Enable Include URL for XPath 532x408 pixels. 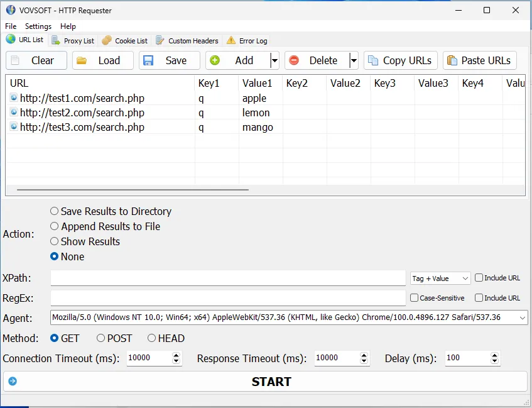tap(497, 278)
